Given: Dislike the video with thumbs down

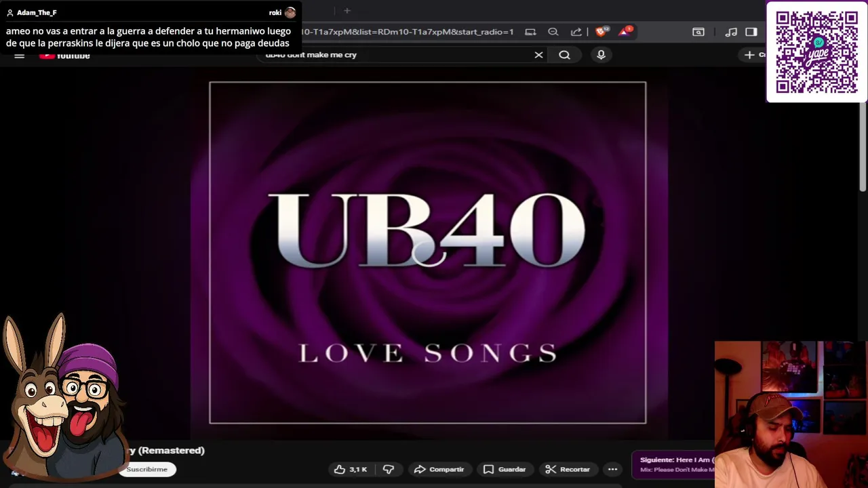Looking at the screenshot, I should coord(389,469).
